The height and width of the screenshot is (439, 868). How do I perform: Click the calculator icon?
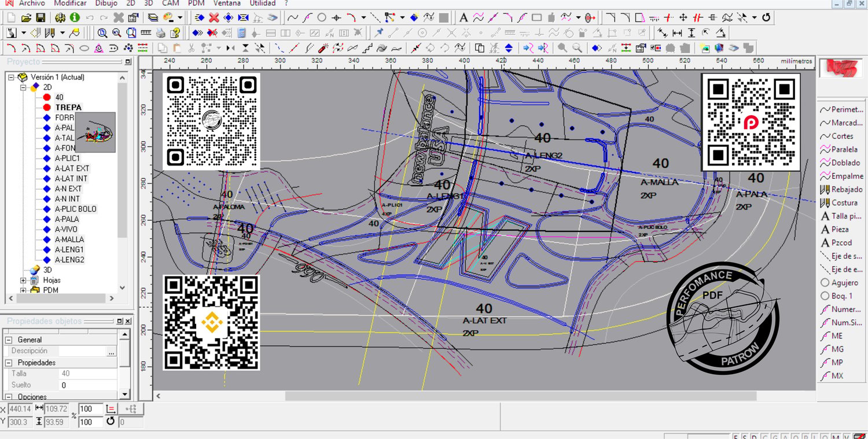tap(241, 33)
